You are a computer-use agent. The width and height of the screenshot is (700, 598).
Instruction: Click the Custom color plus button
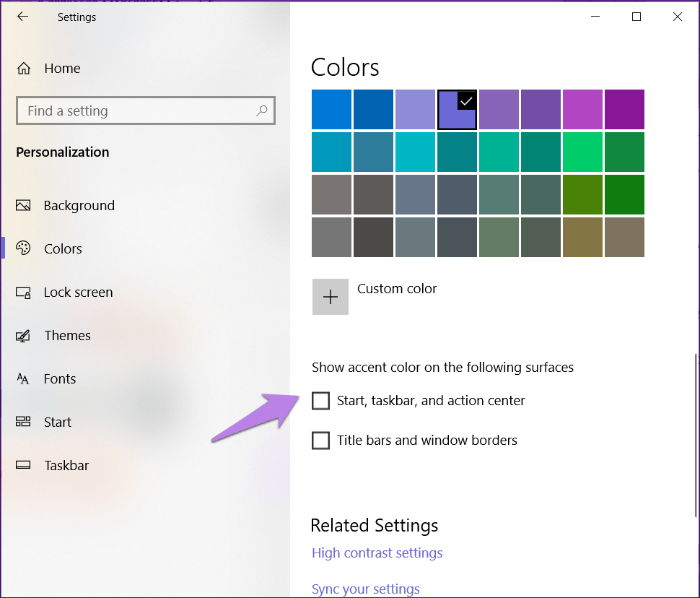click(331, 297)
